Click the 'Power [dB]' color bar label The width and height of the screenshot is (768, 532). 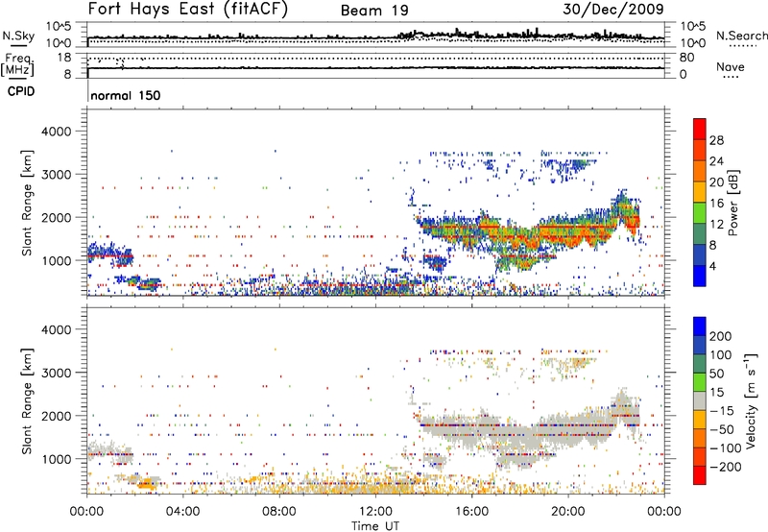coord(733,203)
